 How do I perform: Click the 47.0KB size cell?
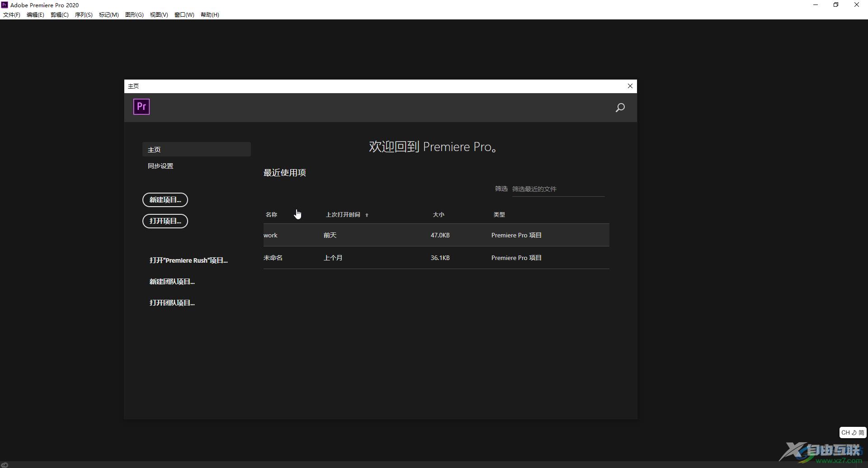[440, 235]
